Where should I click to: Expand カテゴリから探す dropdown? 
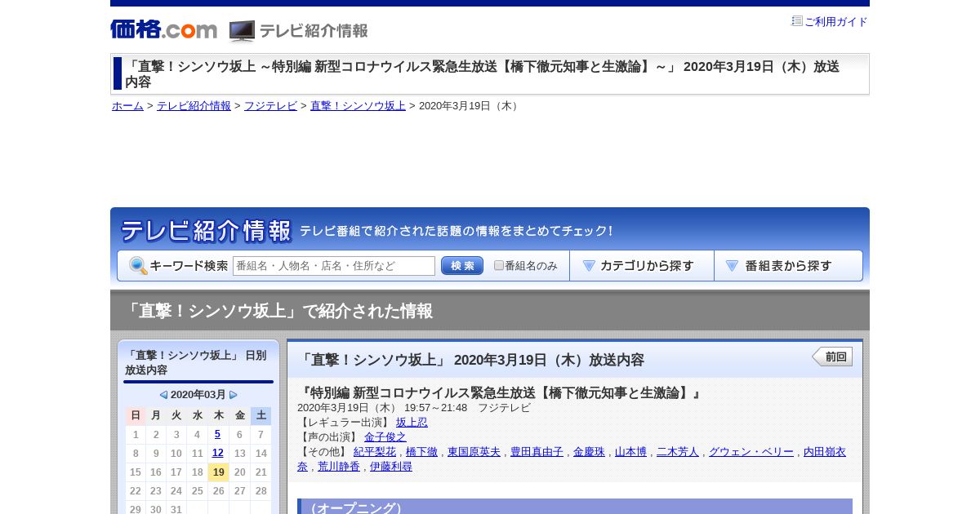pyautogui.click(x=642, y=266)
